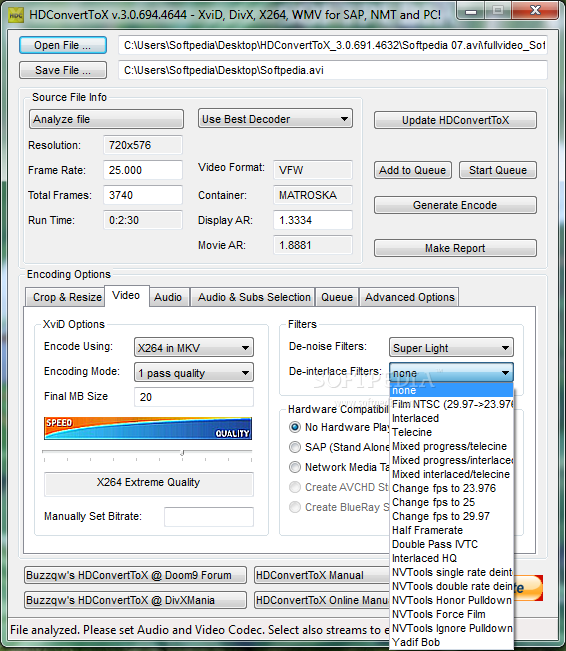Viewport: 566px width, 651px height.
Task: Open Buzzqw's HDConvertToX @ DivXMania link
Action: [x=135, y=600]
